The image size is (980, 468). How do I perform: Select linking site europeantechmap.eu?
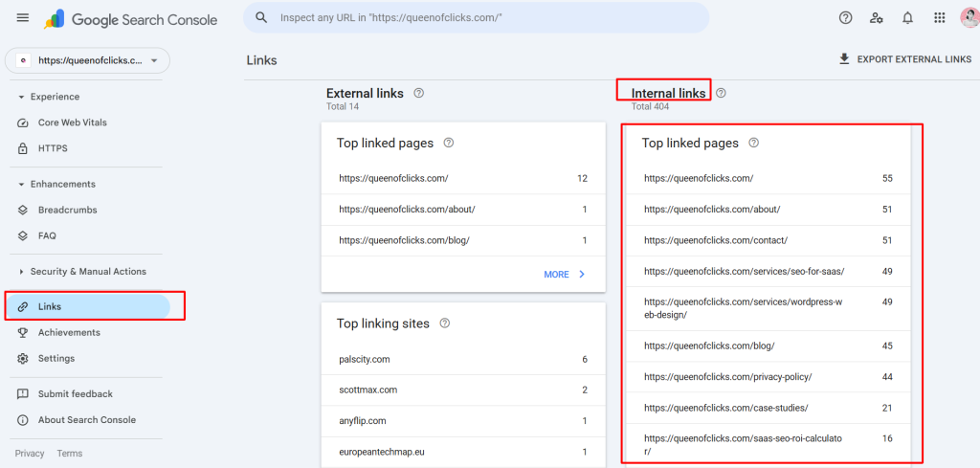point(463,452)
